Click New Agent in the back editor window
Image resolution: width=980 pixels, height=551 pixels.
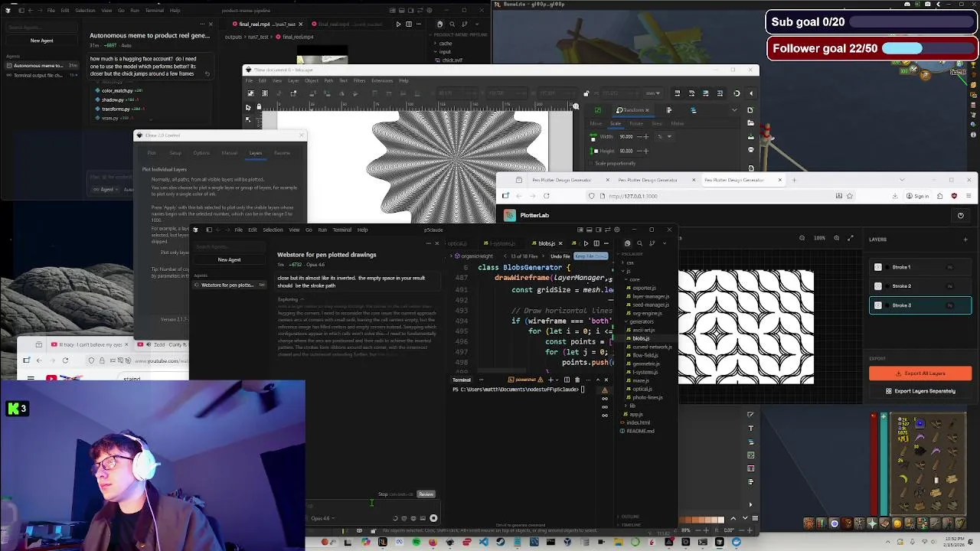[x=41, y=41]
